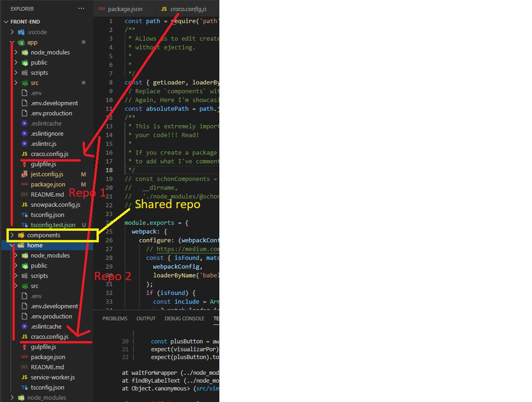Place cursor on module.exports in line 24
This screenshot has height=402, width=532.
tap(149, 223)
